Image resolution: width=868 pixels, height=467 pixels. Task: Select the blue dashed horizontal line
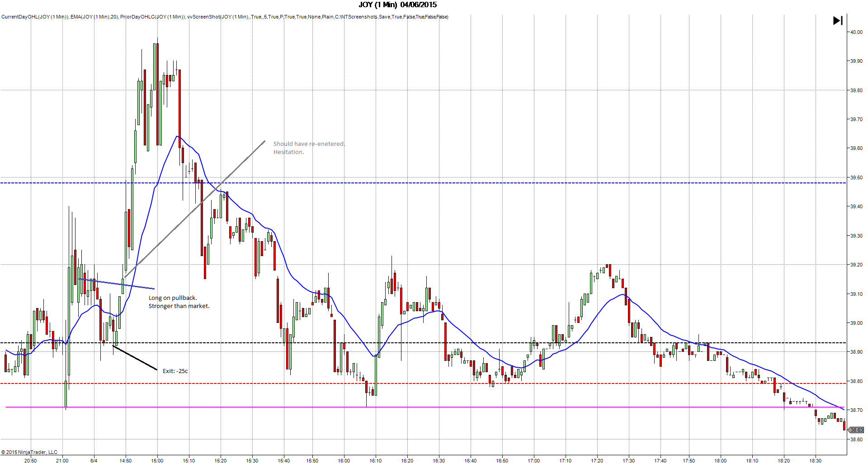[x=423, y=183]
